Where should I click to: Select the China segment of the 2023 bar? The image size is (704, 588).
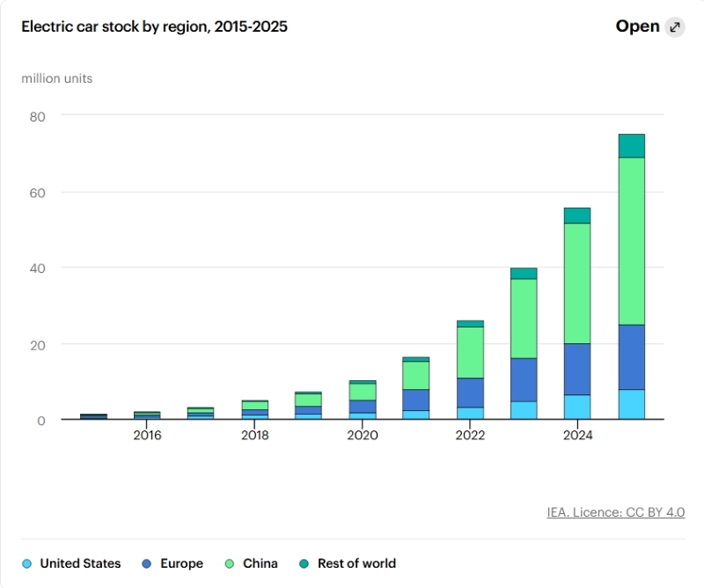[524, 319]
